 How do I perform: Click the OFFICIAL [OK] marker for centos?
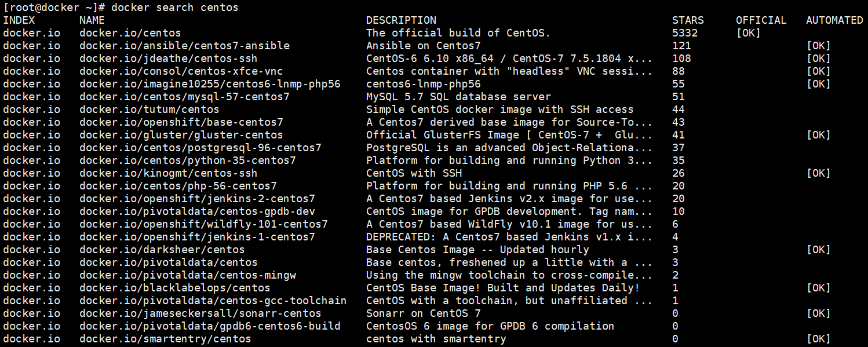(749, 33)
